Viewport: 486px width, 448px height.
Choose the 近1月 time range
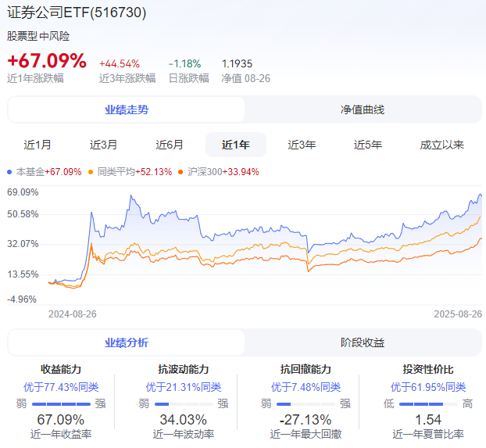tap(38, 145)
